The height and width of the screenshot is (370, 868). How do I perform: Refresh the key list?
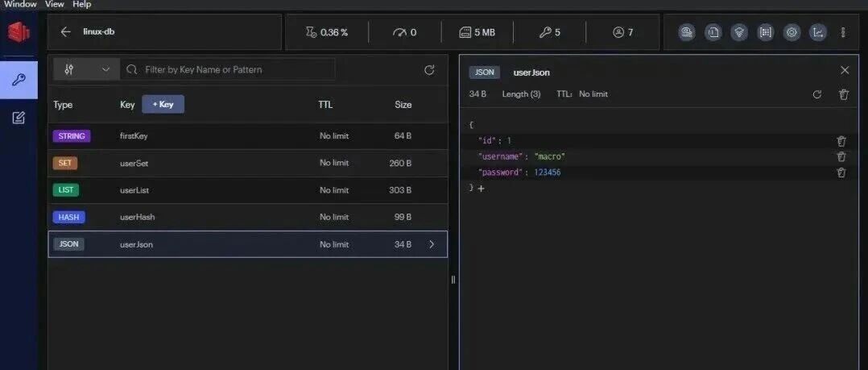coord(429,70)
